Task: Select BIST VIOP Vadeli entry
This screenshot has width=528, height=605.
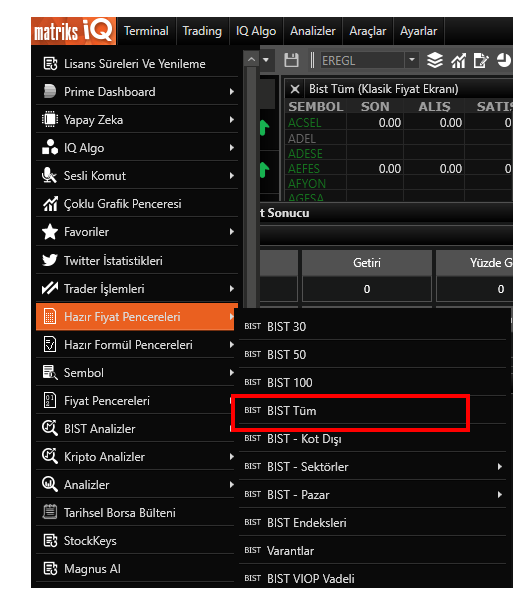Action: tap(372, 578)
